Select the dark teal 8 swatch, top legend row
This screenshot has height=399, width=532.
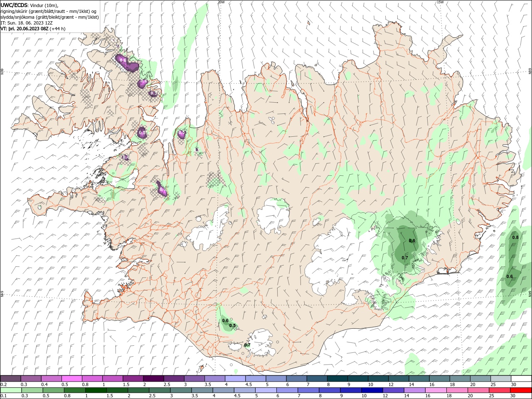(x=337, y=379)
